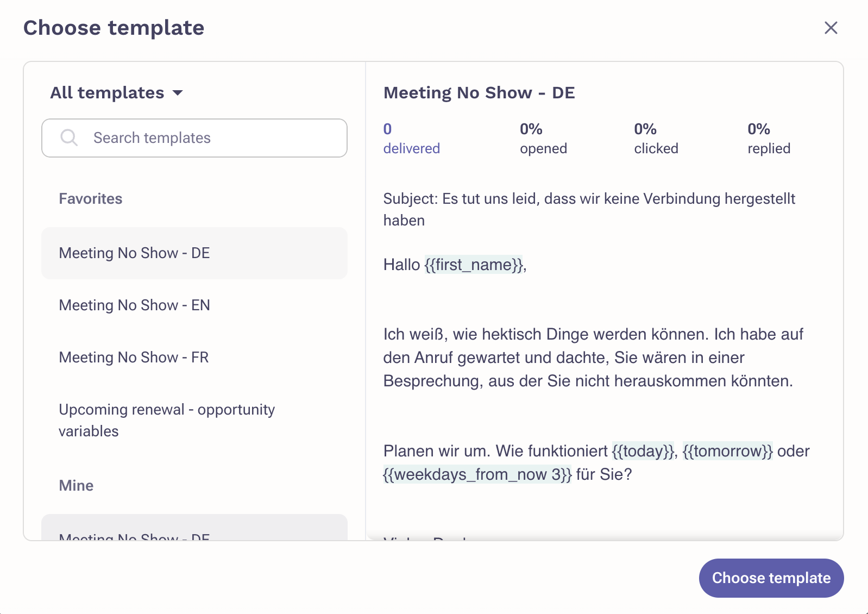Confirm with the Choose template button
This screenshot has width=868, height=614.
tap(771, 578)
